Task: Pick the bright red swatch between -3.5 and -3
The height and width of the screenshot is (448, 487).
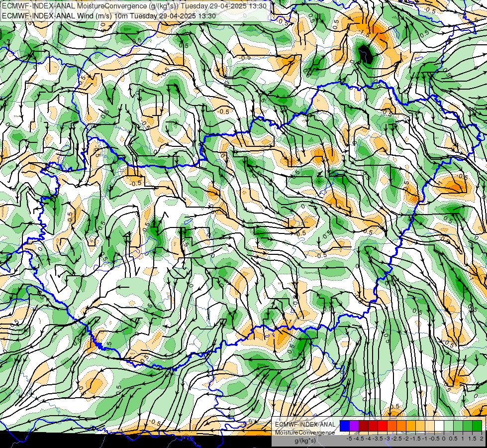Action: (383, 426)
